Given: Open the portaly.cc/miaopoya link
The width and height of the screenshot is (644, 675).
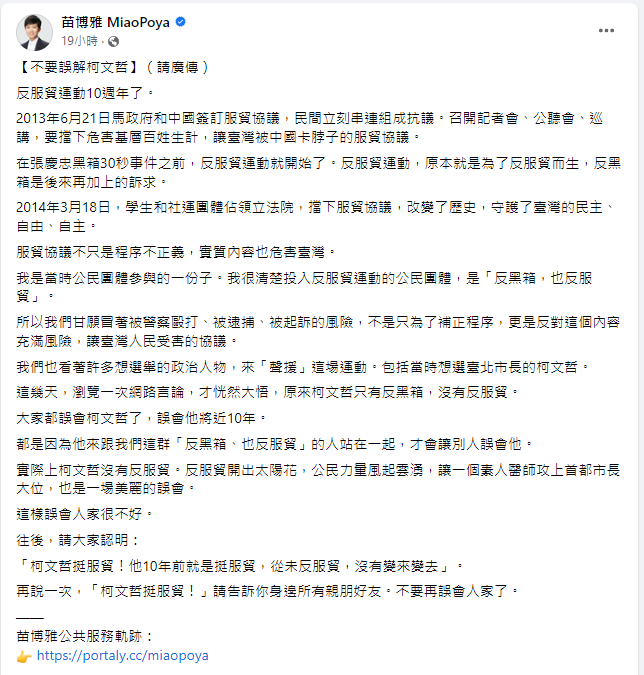Looking at the screenshot, I should (123, 656).
